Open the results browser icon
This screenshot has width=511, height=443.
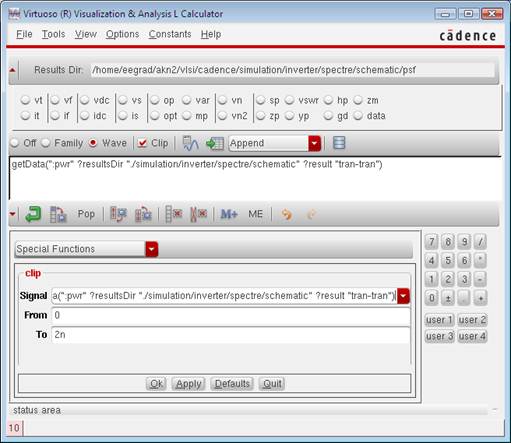tap(339, 143)
